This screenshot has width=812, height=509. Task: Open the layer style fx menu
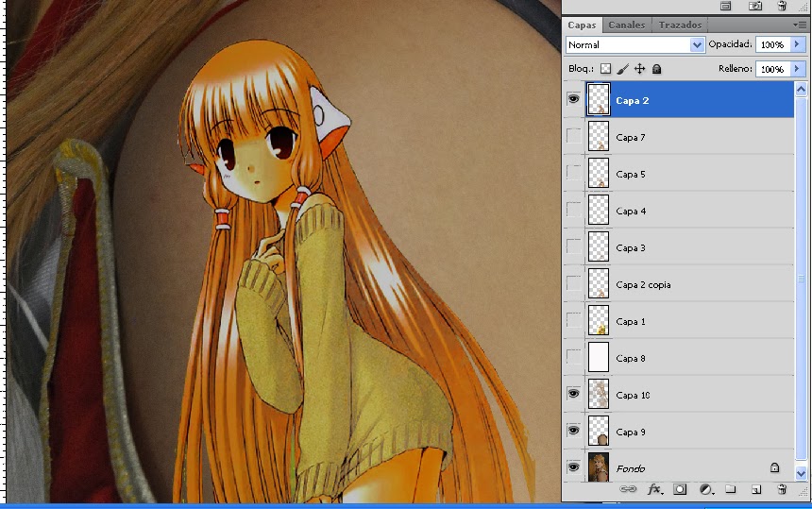click(x=654, y=489)
